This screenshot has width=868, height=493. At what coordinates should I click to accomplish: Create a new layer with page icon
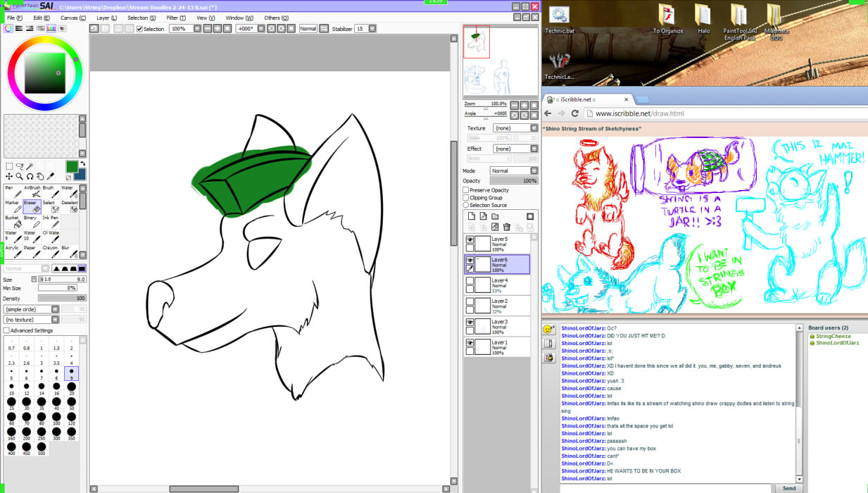(472, 216)
